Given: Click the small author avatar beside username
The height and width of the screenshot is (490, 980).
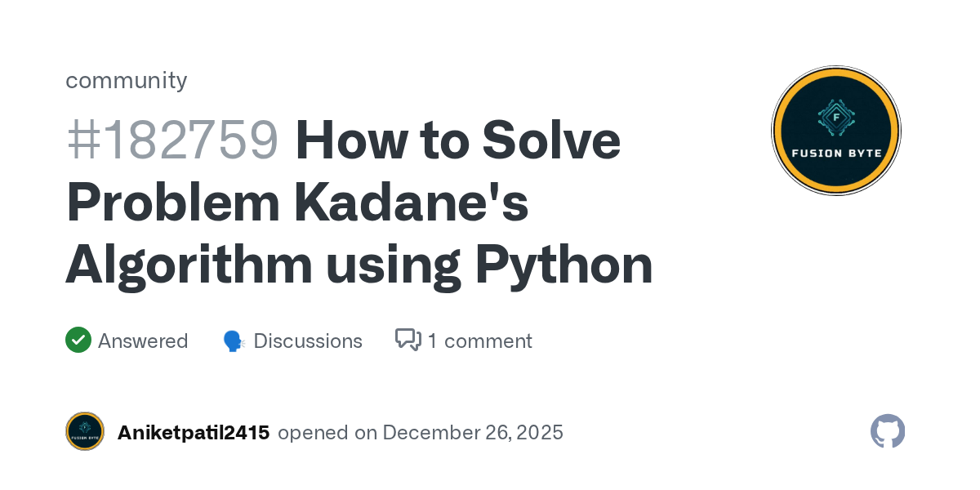Looking at the screenshot, I should coord(85,432).
